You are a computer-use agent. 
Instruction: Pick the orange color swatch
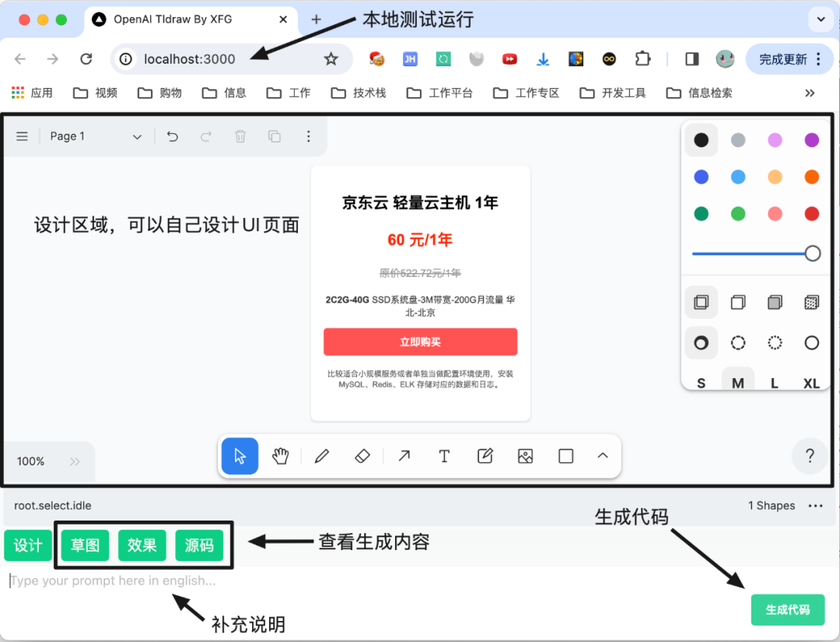pyautogui.click(x=812, y=177)
